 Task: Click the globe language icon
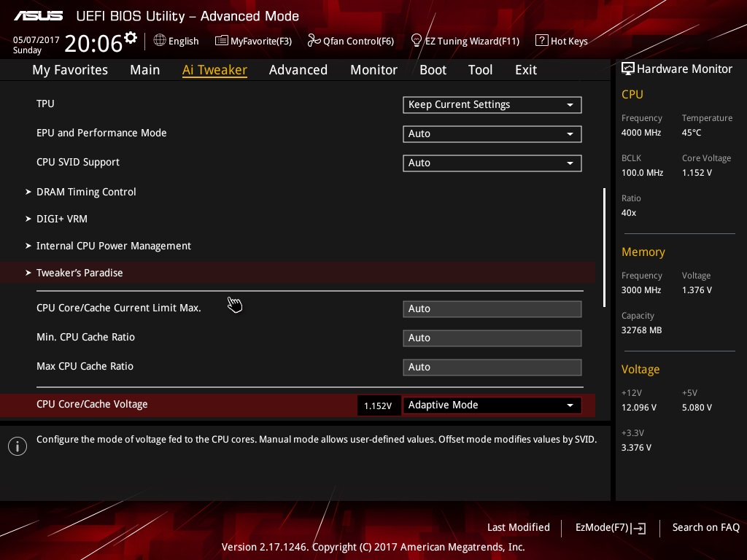tap(160, 41)
